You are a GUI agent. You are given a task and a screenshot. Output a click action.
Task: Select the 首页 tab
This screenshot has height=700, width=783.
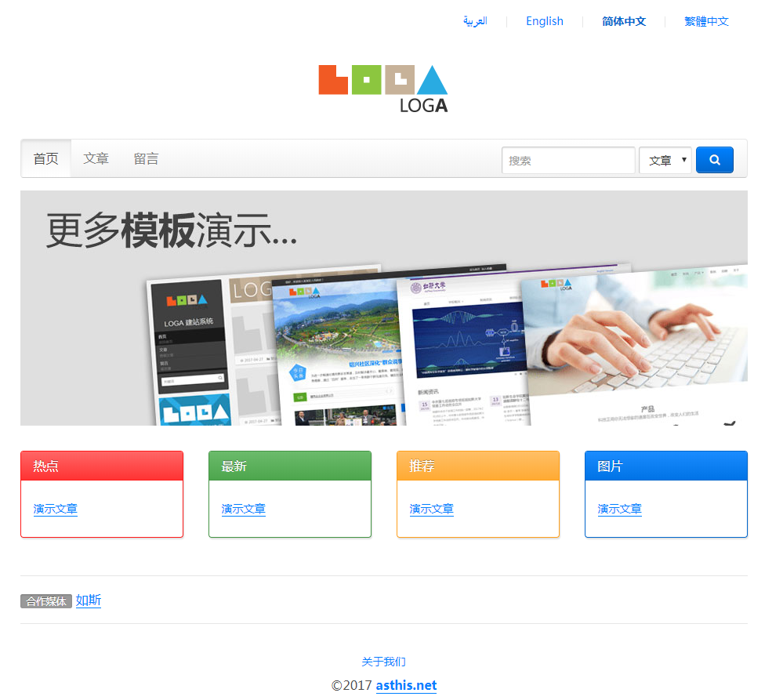[x=45, y=158]
